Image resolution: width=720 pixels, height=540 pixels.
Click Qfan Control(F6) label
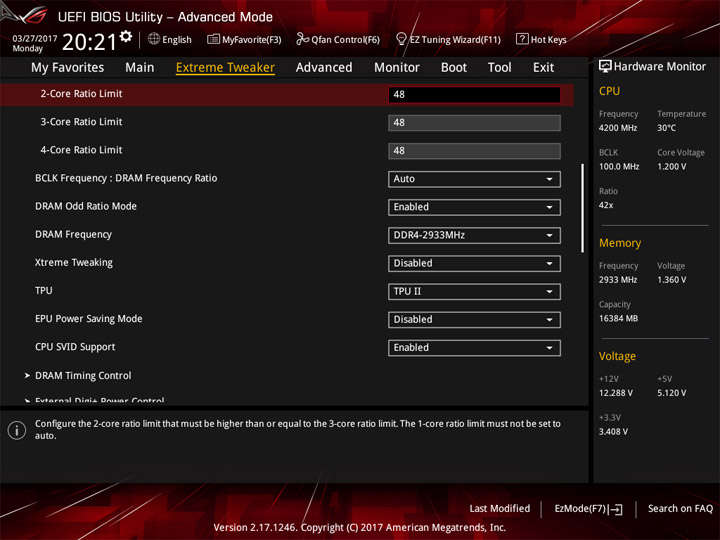click(x=345, y=40)
